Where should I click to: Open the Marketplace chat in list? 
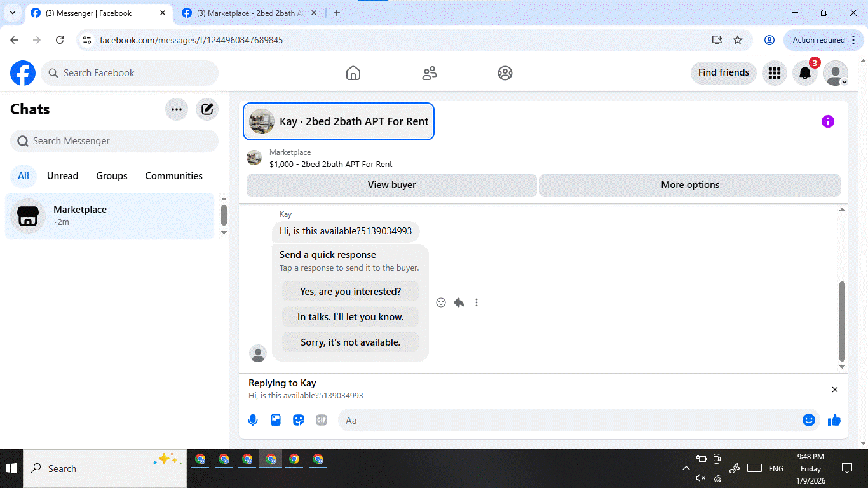pyautogui.click(x=110, y=216)
